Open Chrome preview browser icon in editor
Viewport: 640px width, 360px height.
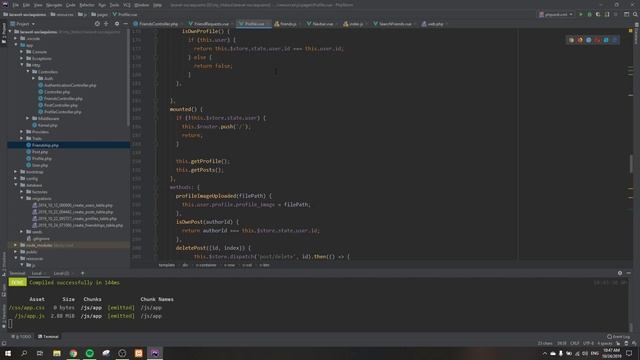[x=571, y=40]
